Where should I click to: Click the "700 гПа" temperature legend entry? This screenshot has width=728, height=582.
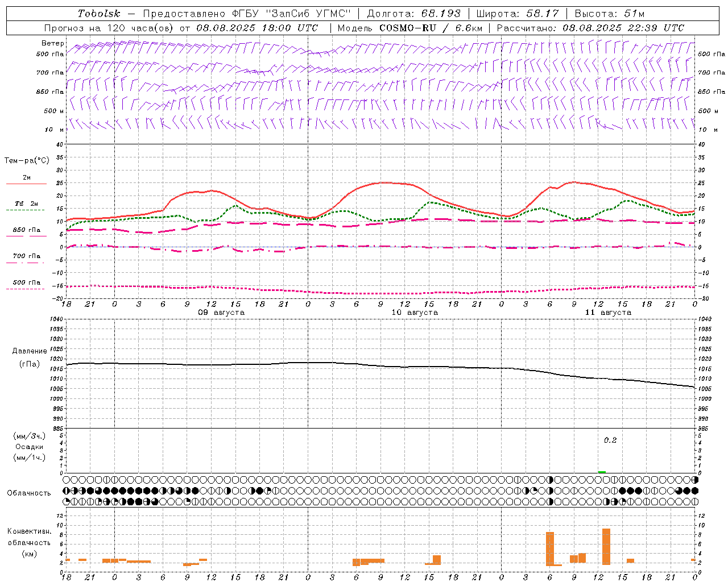(x=27, y=256)
